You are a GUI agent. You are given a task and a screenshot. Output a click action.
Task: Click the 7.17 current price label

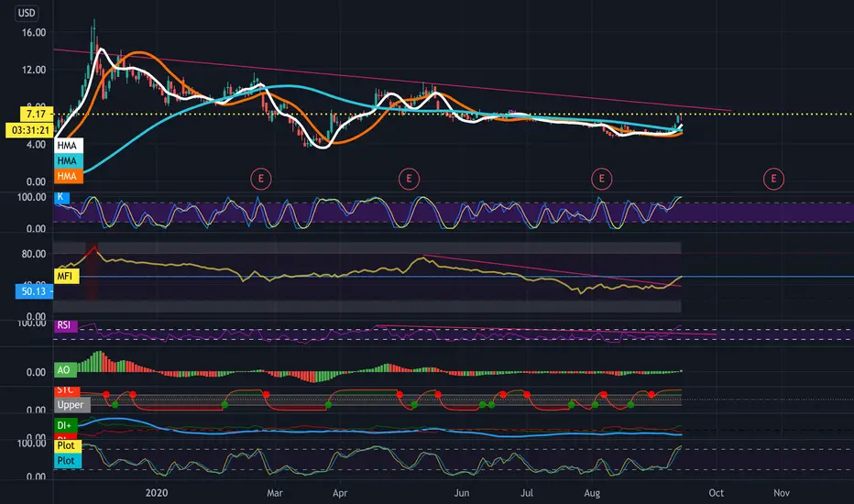(x=37, y=114)
